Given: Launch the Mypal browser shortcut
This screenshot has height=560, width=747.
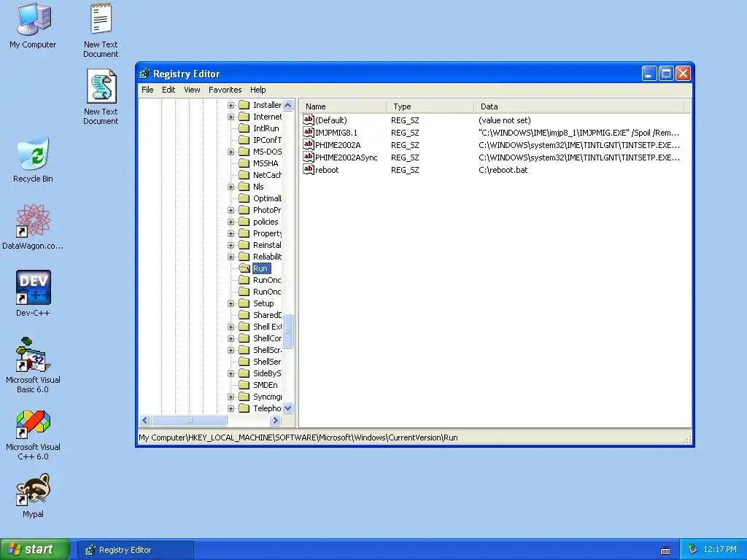Looking at the screenshot, I should 33,489.
